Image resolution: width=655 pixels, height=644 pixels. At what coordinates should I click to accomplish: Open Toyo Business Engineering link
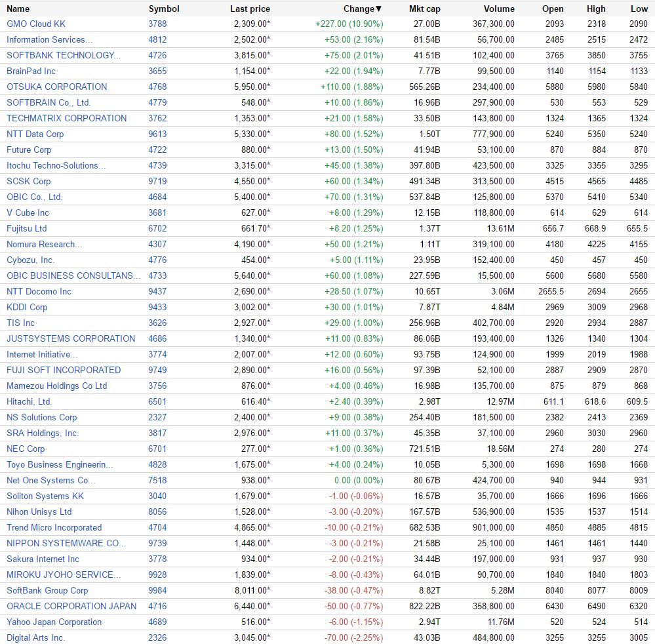60,465
